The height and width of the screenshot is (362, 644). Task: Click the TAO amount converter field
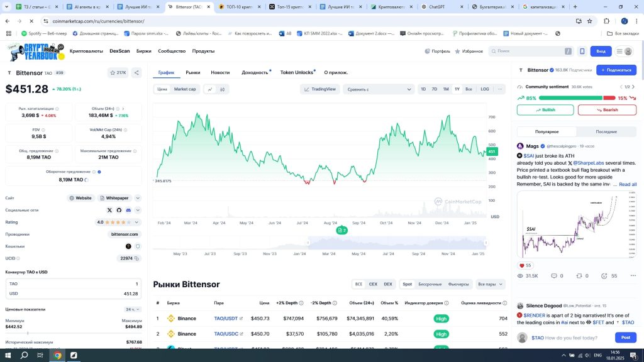pyautogui.click(x=74, y=284)
